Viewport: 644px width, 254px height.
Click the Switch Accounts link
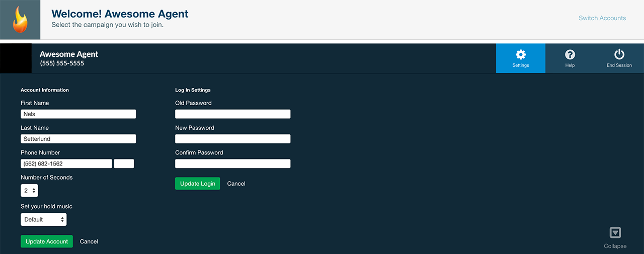(602, 18)
